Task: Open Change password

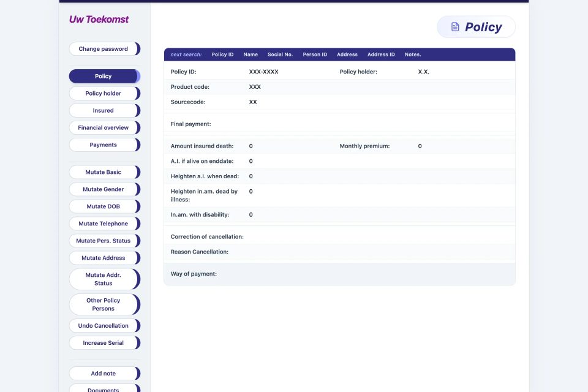Action: click(x=104, y=49)
